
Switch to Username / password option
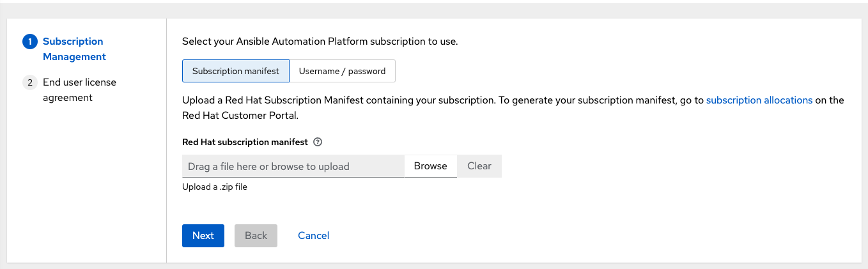click(342, 71)
